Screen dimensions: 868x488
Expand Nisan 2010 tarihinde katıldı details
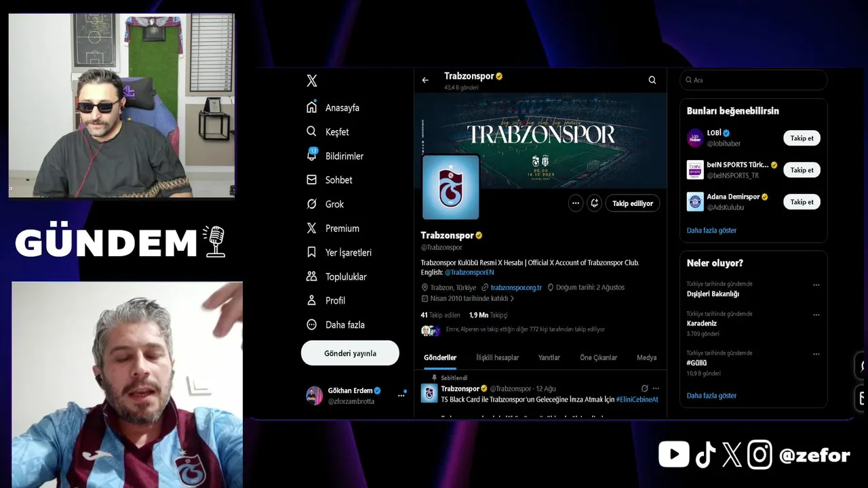pos(468,298)
